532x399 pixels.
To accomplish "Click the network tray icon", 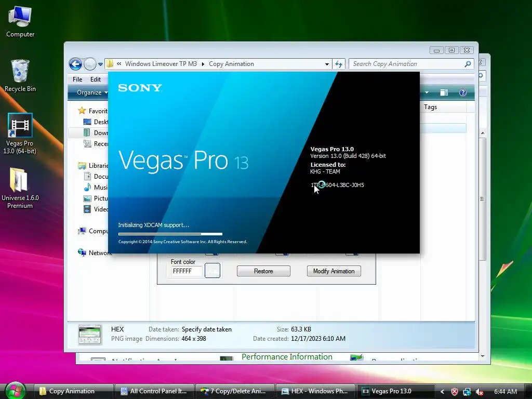I will click(467, 392).
